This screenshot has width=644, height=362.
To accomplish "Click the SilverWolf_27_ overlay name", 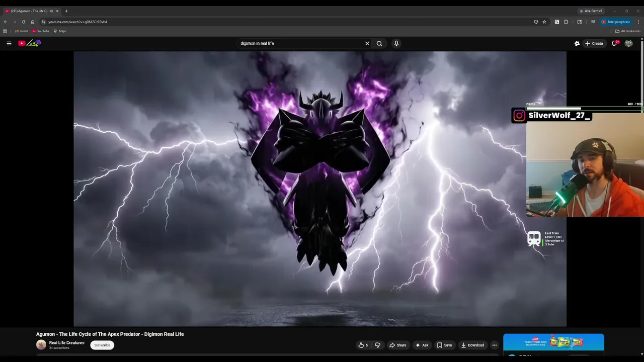I will [559, 116].
